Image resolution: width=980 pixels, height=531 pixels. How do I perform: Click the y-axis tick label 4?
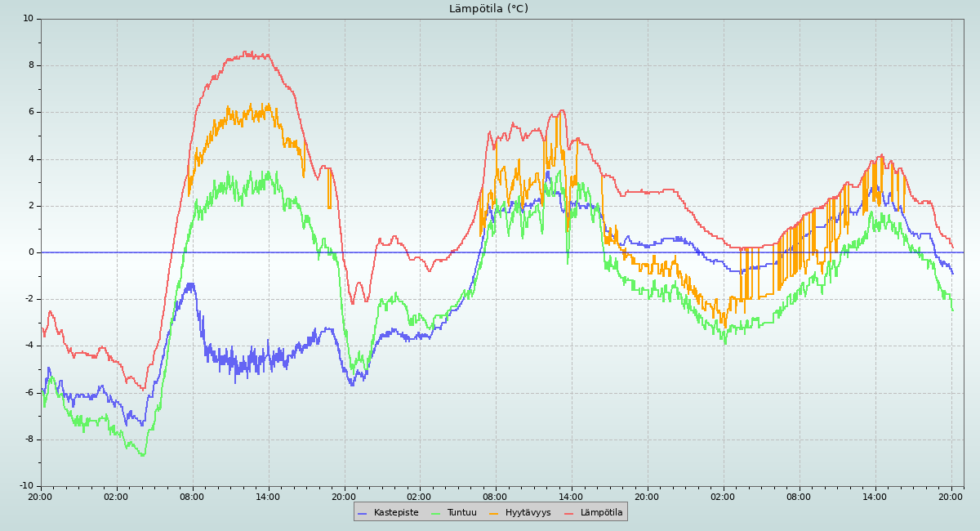[30, 159]
